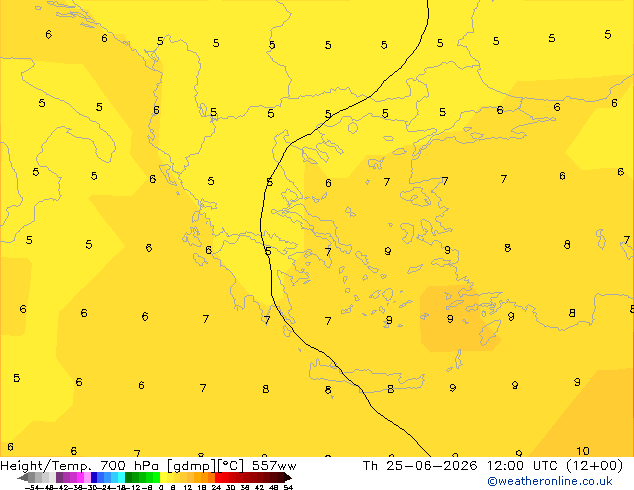Viewport: 634px width, 490px height.
Task: Pick the magenta legend color band
Action: [x=80, y=477]
